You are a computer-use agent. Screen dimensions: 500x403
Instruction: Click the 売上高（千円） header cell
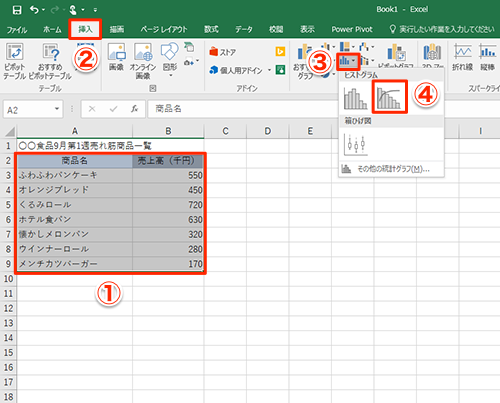coord(168,161)
